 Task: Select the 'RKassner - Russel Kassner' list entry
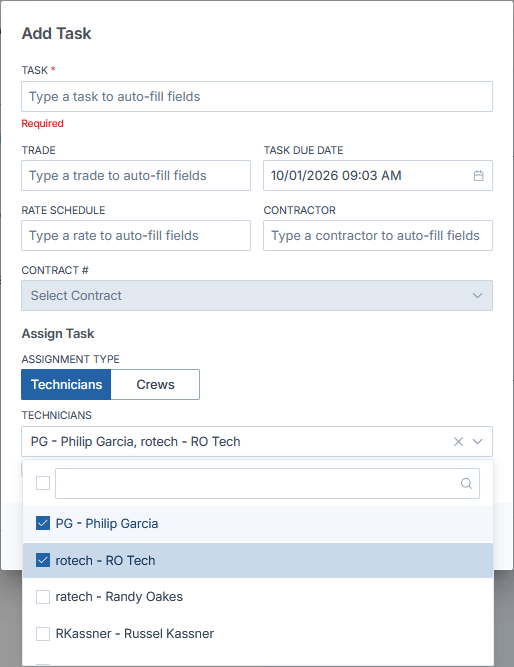tap(258, 634)
